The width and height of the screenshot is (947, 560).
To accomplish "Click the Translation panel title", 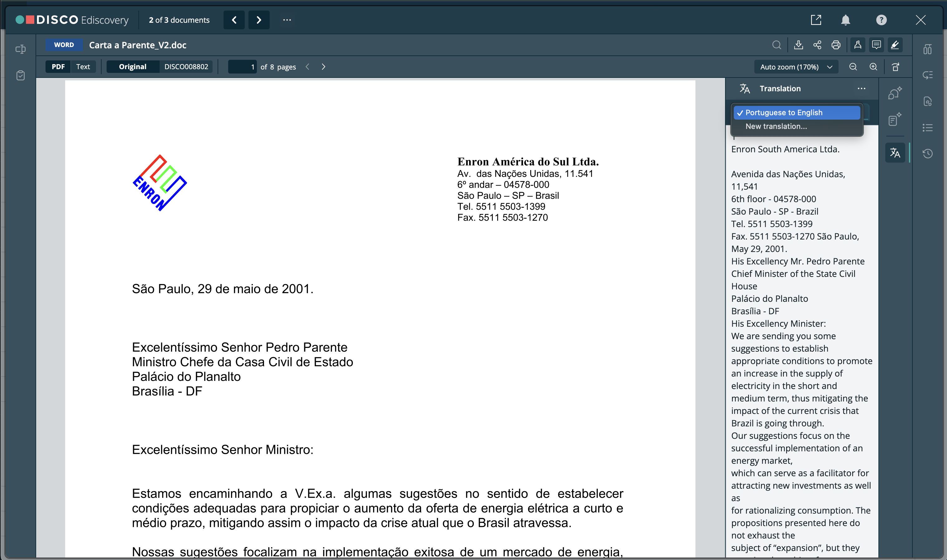I will pos(780,89).
